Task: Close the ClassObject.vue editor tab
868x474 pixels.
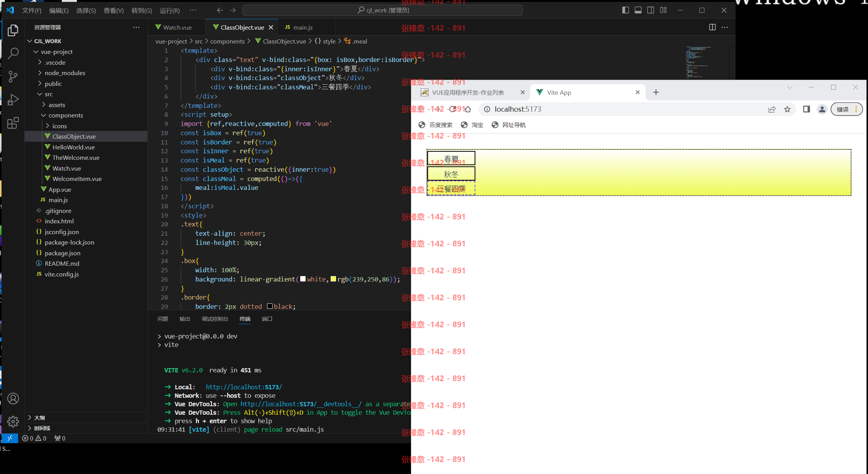Action: point(271,27)
